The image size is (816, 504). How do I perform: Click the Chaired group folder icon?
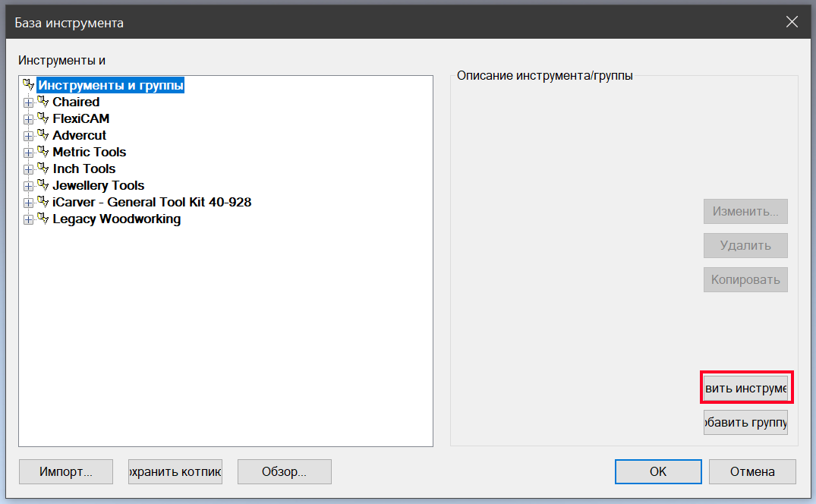tap(43, 102)
